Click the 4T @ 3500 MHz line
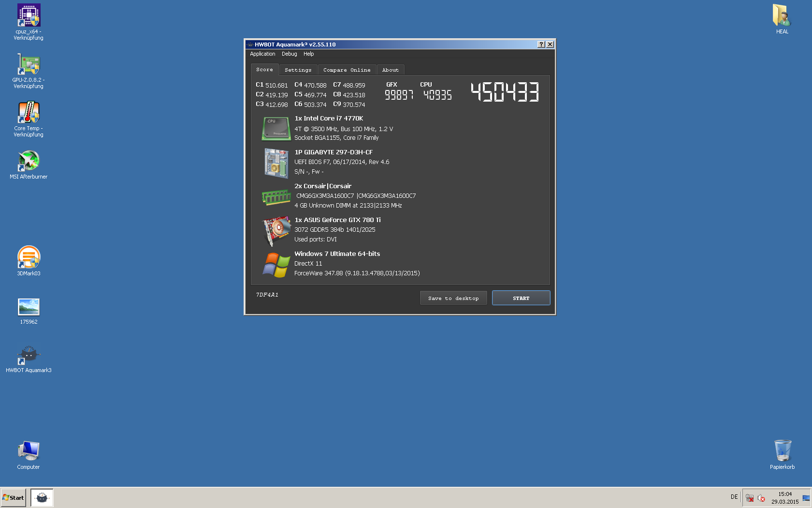 [x=344, y=129]
